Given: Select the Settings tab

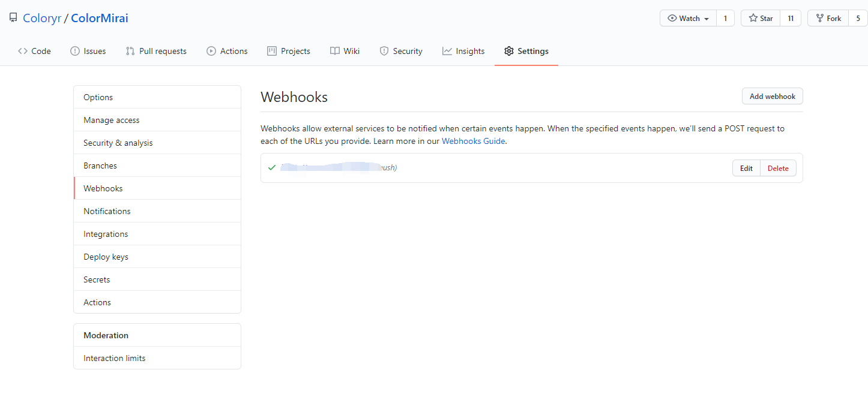Looking at the screenshot, I should 526,51.
